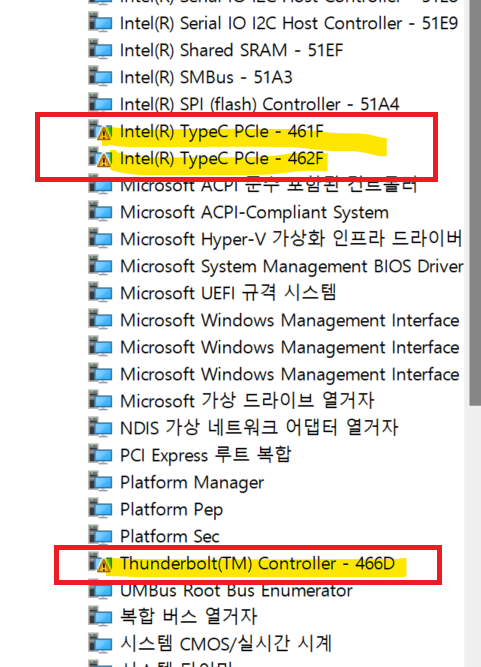Click the icon for Microsoft System Management BIOS Driver
481x667 pixels.
click(x=100, y=266)
